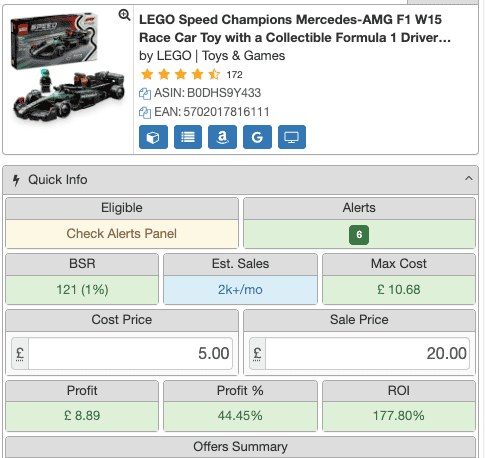Click the blue box/package icon button
The height and width of the screenshot is (458, 485).
coord(153,137)
